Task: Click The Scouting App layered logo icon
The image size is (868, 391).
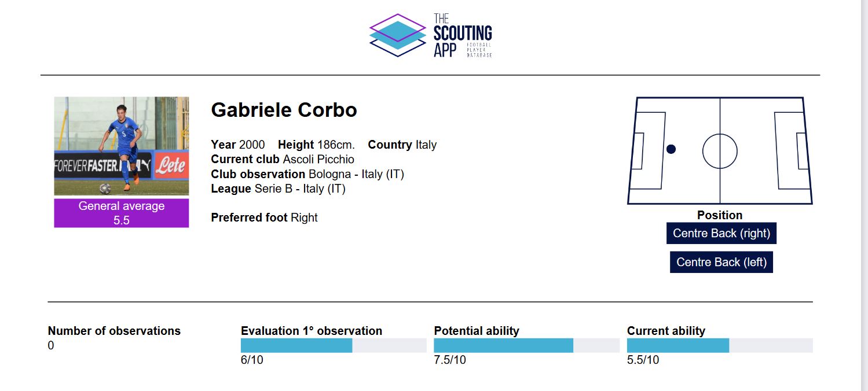Action: click(x=397, y=35)
